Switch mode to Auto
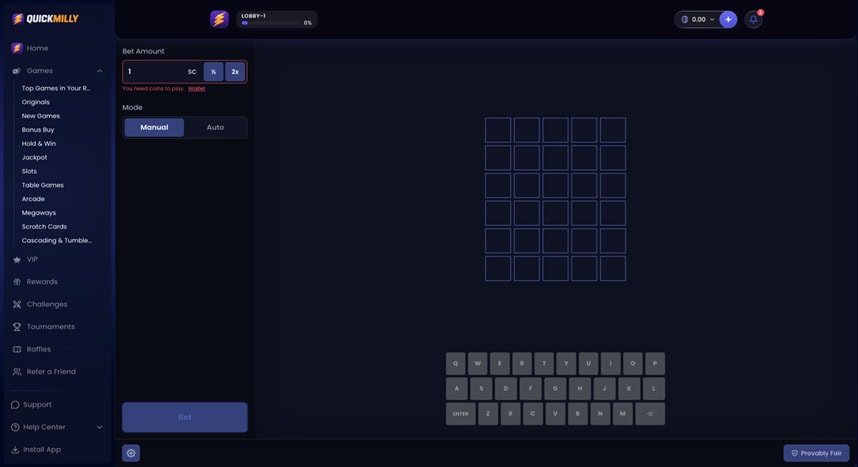Viewport: 858px width, 467px height. coord(215,127)
